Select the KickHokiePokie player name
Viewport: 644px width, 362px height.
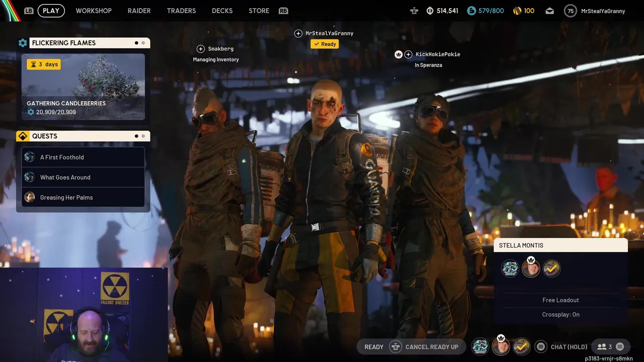click(438, 54)
